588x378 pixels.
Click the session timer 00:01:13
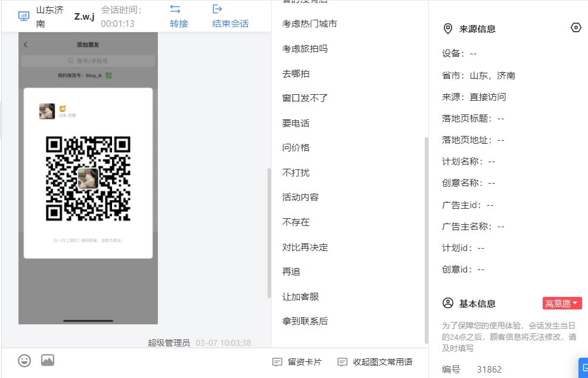pos(118,24)
